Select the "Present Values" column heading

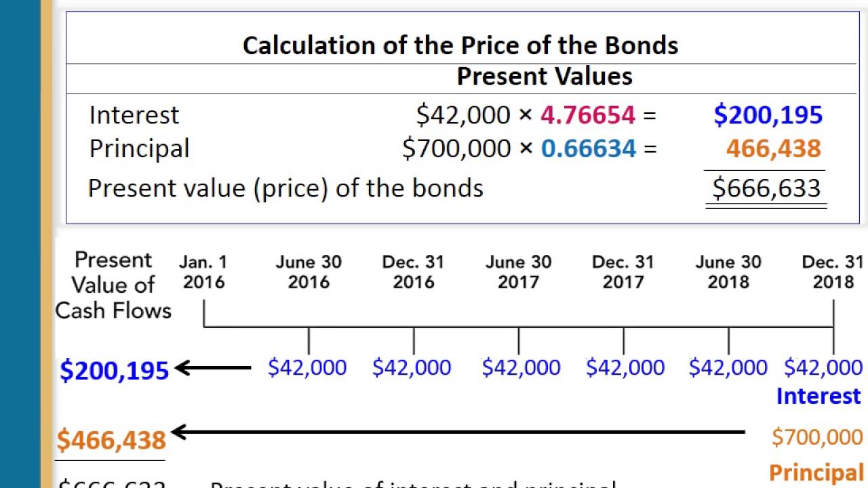tap(545, 76)
